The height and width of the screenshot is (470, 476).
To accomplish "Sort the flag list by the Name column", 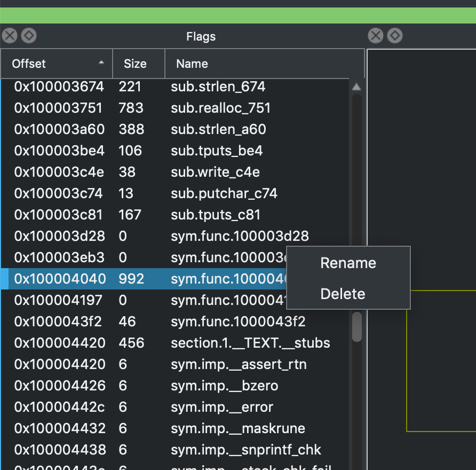I will [x=192, y=63].
